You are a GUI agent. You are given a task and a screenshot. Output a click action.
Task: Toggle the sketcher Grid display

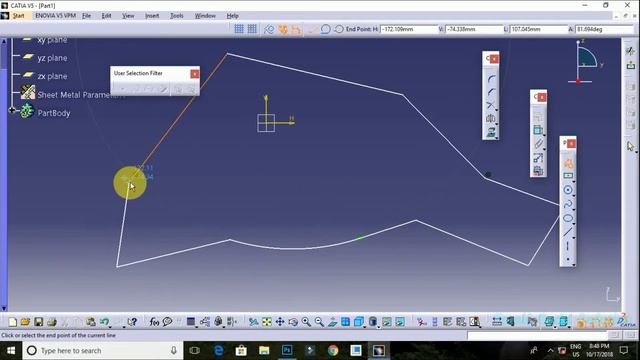tap(239, 29)
